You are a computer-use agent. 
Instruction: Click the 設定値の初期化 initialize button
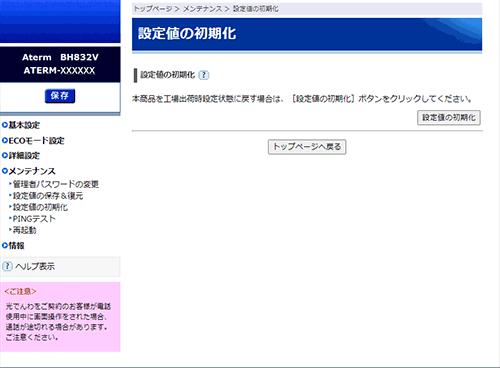449,118
